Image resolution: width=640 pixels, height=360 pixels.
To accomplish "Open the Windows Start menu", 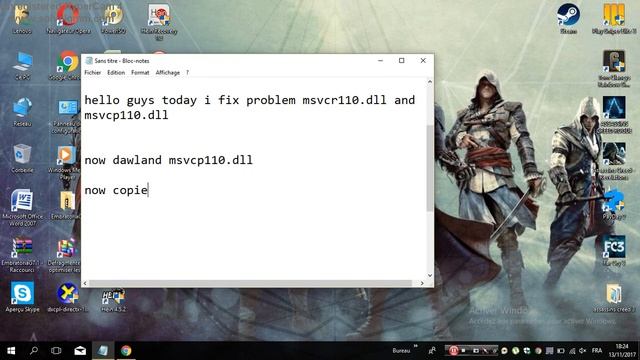I will 11,351.
